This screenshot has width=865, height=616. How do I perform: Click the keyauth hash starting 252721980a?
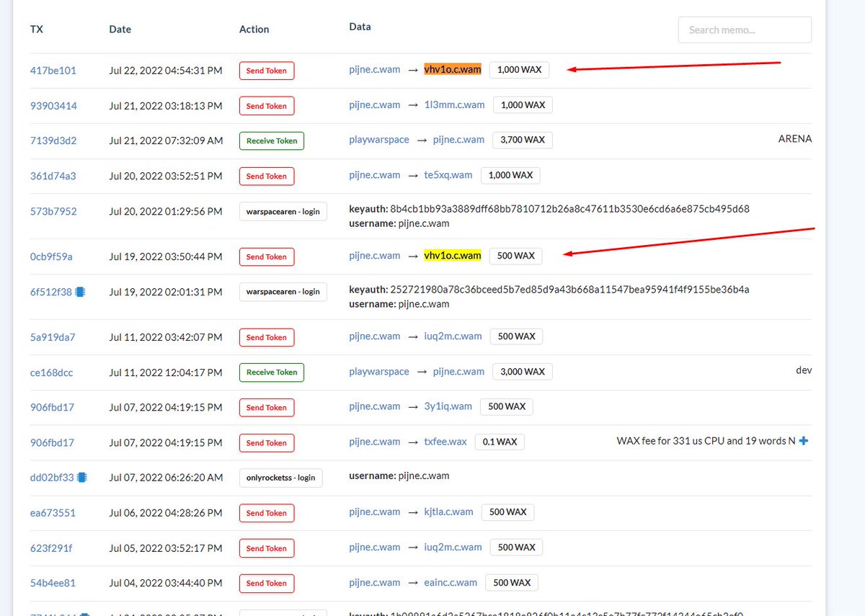coord(569,290)
